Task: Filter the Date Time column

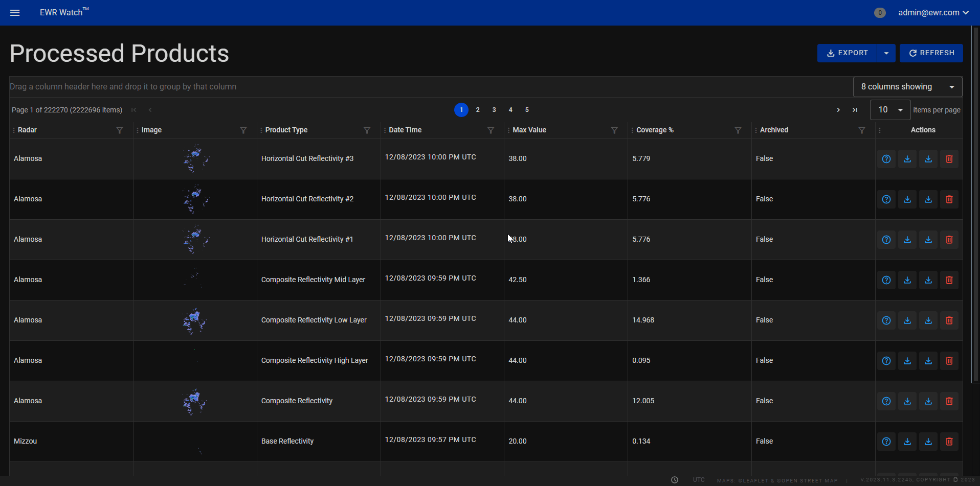Action: 491,130
